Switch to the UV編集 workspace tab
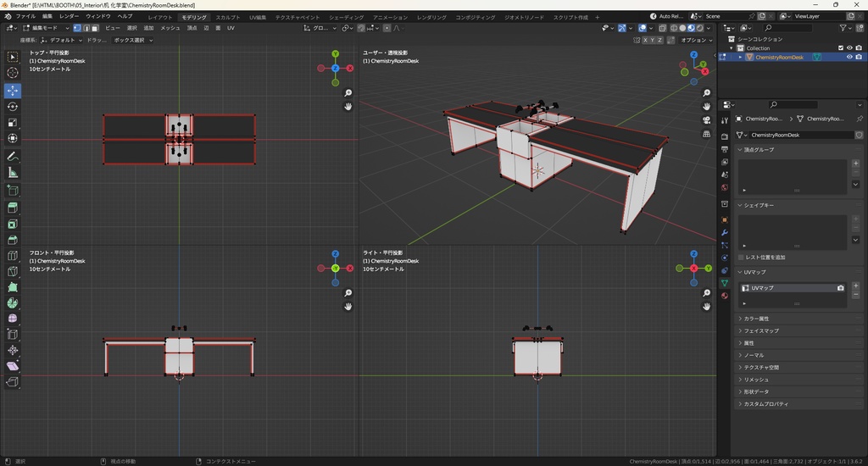Image resolution: width=868 pixels, height=466 pixels. coord(257,17)
